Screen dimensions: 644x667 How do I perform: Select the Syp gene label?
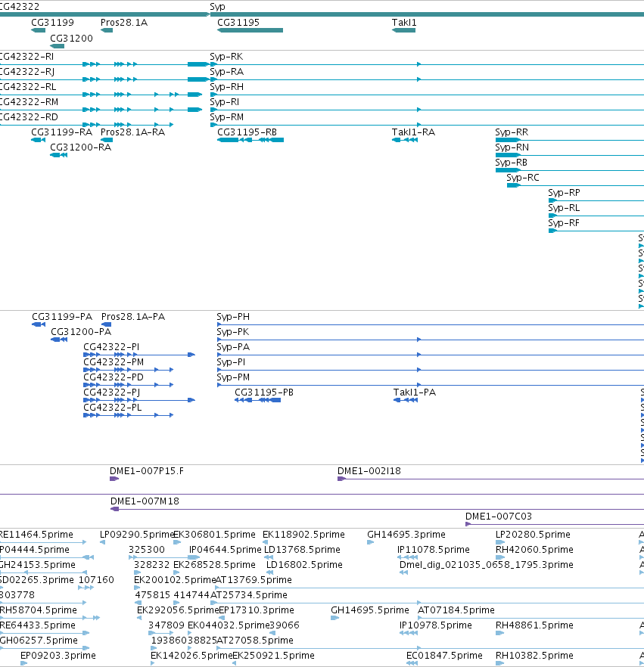tap(217, 7)
